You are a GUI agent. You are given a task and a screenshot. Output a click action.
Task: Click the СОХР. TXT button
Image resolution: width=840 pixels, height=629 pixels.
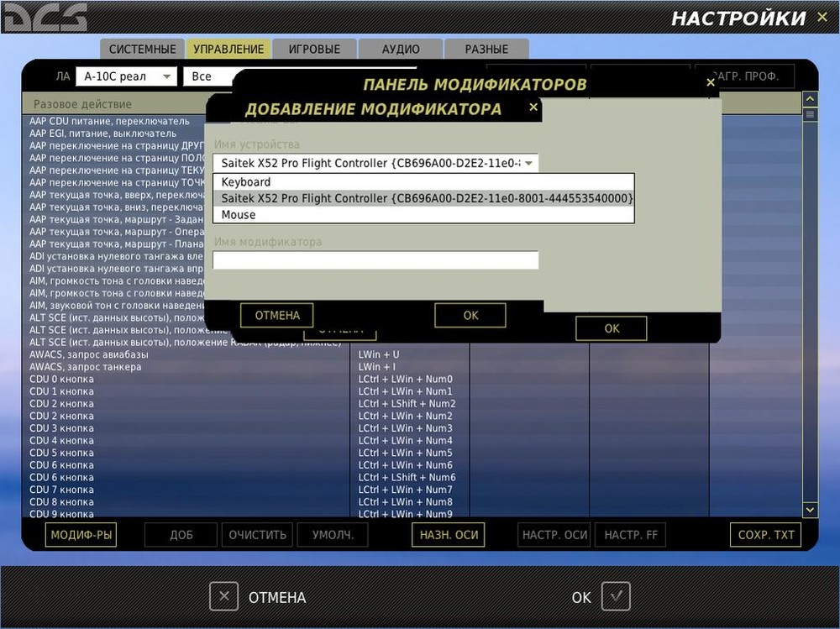point(765,534)
